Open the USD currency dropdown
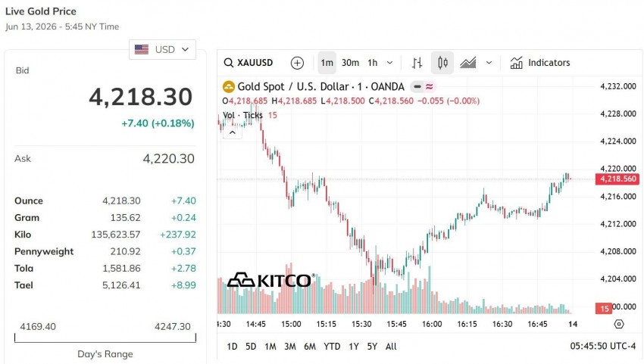The width and height of the screenshot is (644, 364). coord(162,50)
